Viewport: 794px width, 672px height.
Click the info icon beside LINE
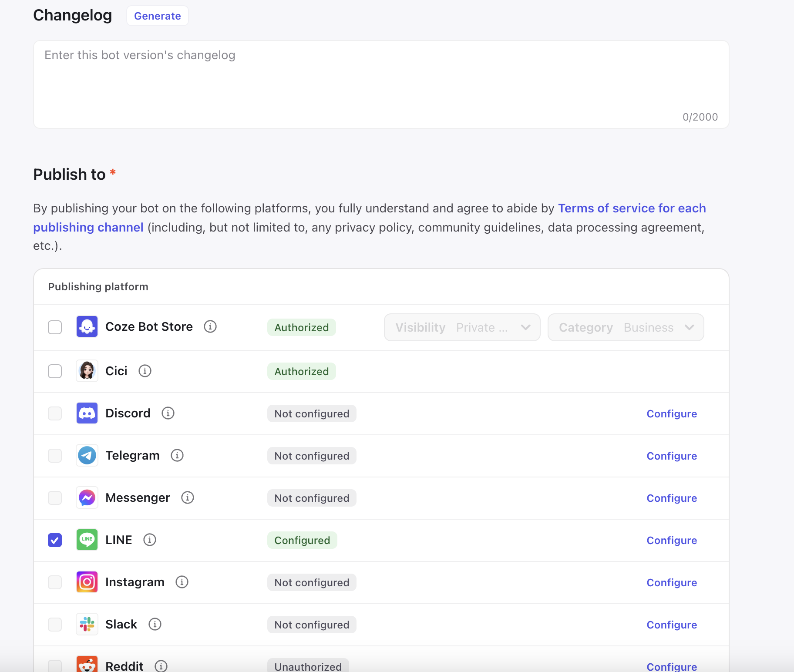pyautogui.click(x=150, y=540)
